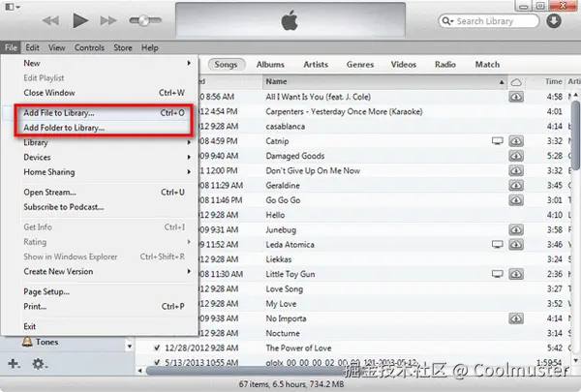The image size is (581, 392).
Task: Click iCloud download icon for Catnip
Action: (516, 141)
